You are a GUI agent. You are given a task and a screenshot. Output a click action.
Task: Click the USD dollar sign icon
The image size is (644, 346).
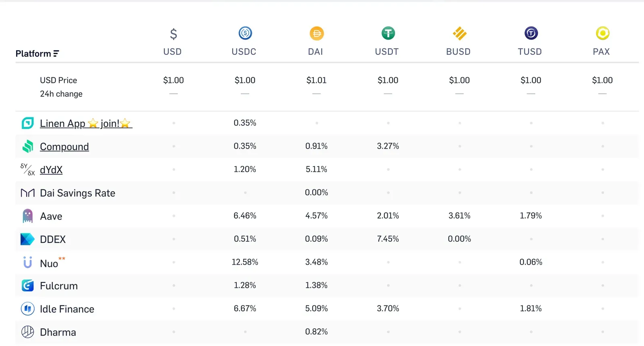[173, 34]
